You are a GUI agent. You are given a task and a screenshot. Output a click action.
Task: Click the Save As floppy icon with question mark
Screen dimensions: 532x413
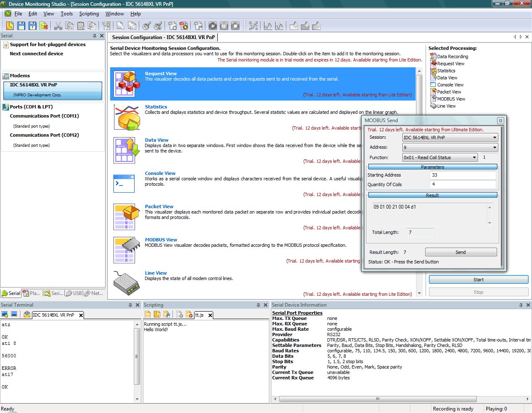click(x=32, y=26)
